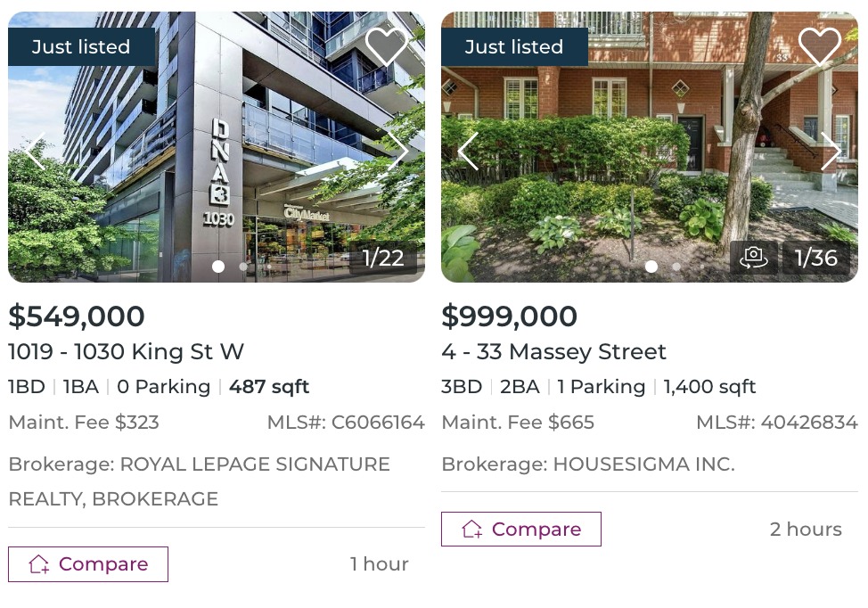The height and width of the screenshot is (608, 868).
Task: Click the house icon inside the Compare button
Action: [x=37, y=563]
